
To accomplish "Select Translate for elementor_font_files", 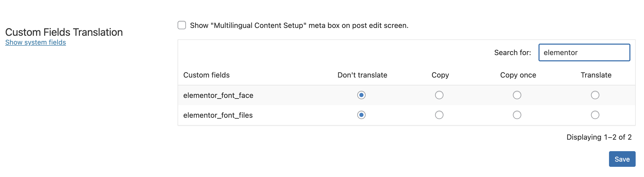I will click(x=595, y=115).
